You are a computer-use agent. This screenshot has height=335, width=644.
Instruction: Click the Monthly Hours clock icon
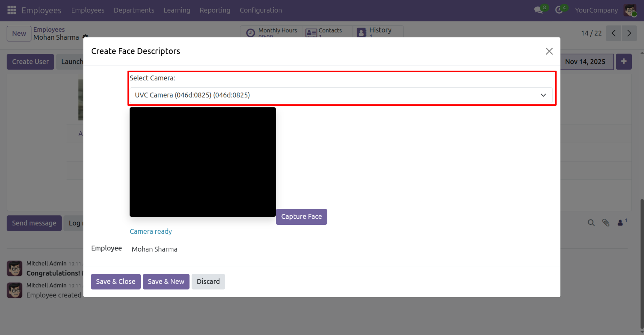pyautogui.click(x=250, y=33)
